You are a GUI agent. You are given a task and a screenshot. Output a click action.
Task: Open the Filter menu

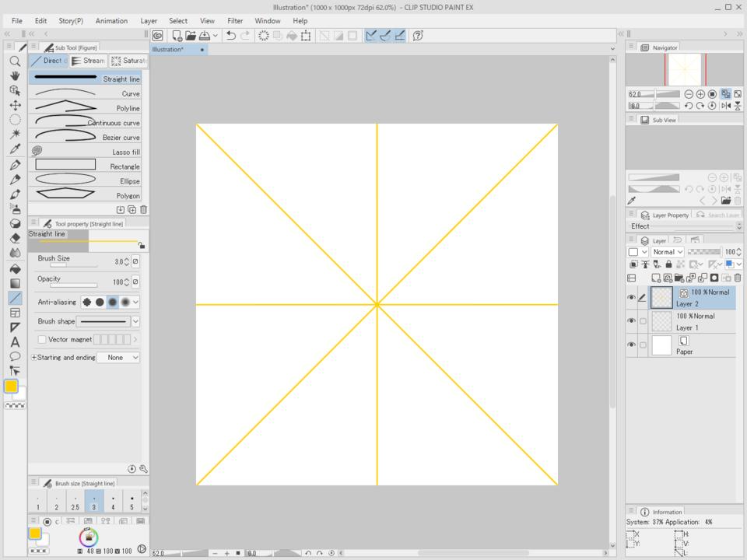[x=235, y=21]
